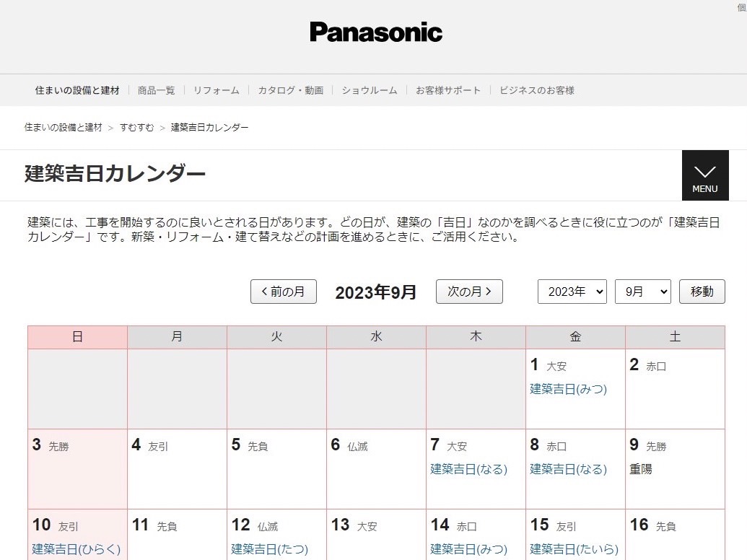747x560 pixels.
Task: Click the 水 column header
Action: point(376,337)
